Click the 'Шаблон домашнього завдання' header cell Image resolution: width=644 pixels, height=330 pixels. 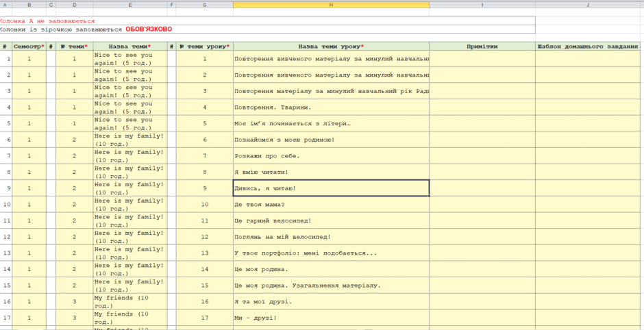[x=588, y=47]
